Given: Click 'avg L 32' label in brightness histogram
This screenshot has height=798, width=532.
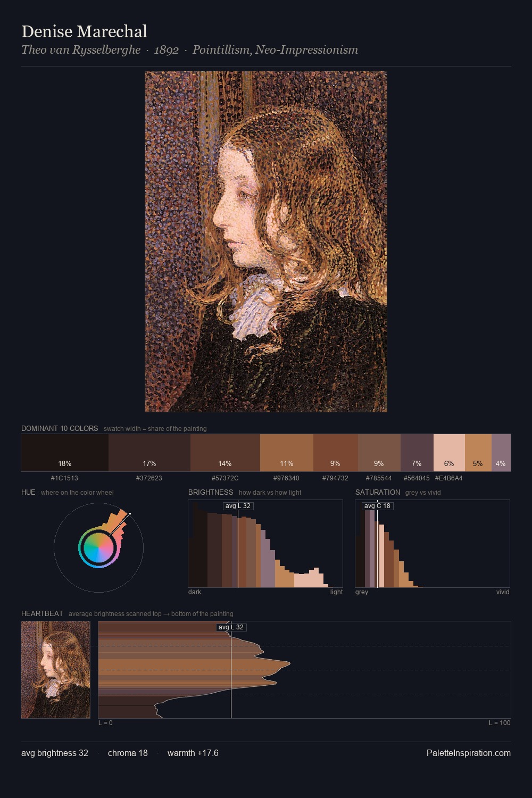Looking at the screenshot, I should click(x=238, y=506).
